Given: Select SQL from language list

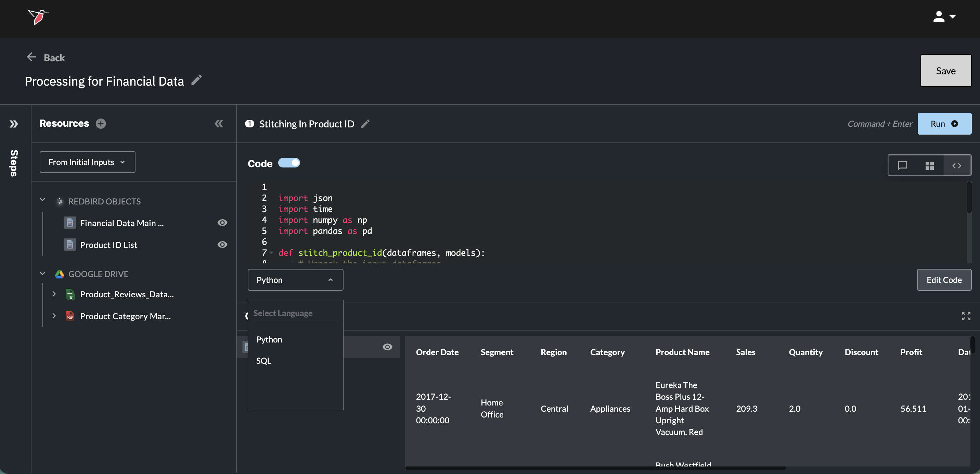Looking at the screenshot, I should tap(263, 360).
